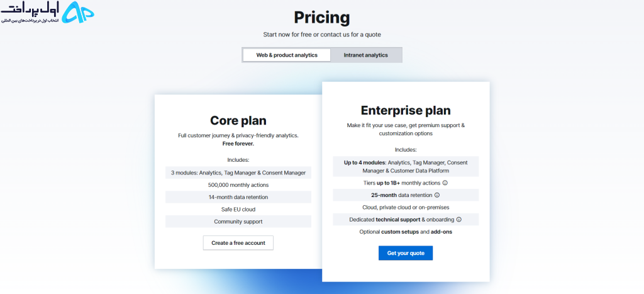
Task: Click Cloud, private cloud or on-premises row
Action: point(406,207)
